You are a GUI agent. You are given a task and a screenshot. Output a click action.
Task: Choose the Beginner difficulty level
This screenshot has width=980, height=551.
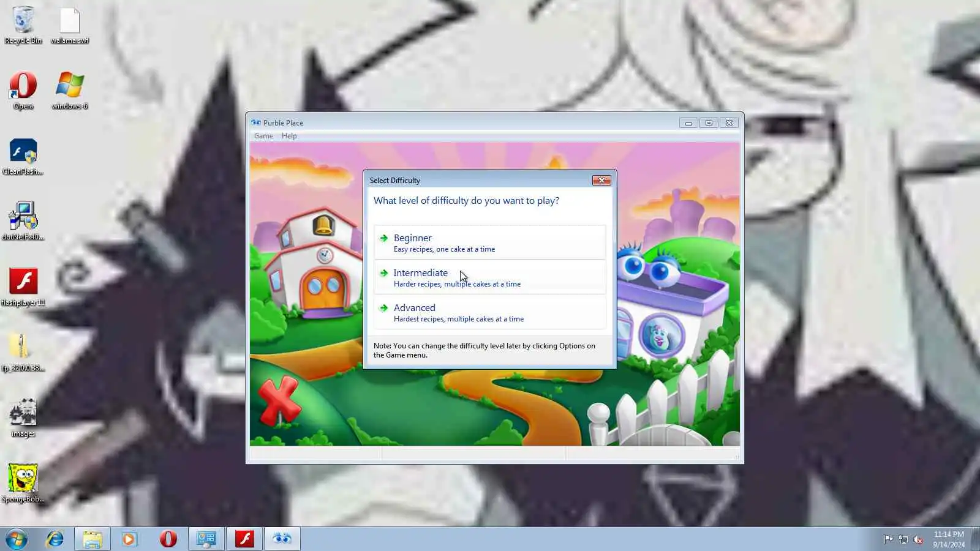click(x=490, y=242)
